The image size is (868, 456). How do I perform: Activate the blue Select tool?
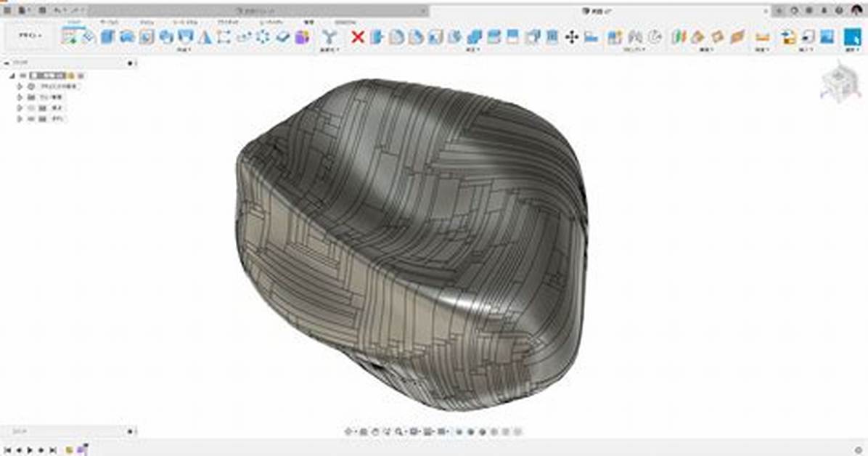[x=852, y=37]
